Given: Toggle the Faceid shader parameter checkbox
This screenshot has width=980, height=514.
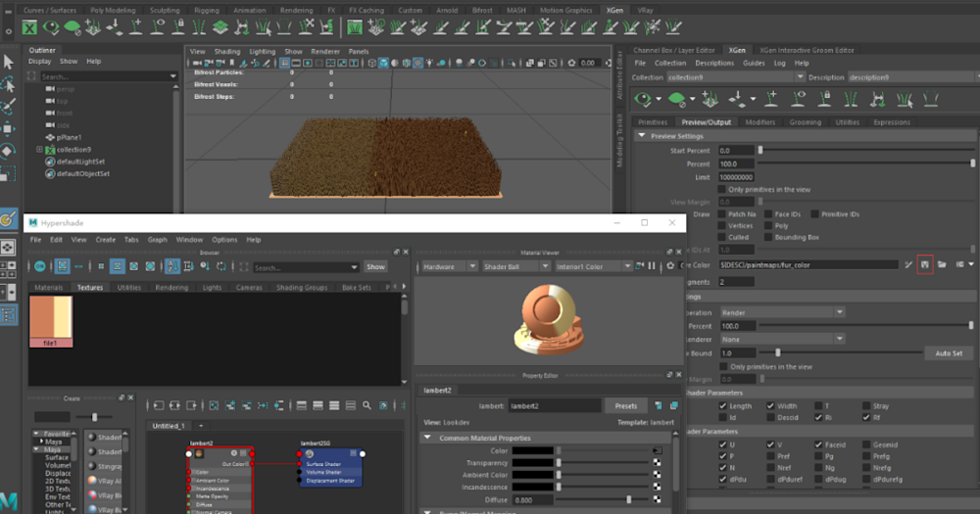Looking at the screenshot, I should click(x=816, y=444).
